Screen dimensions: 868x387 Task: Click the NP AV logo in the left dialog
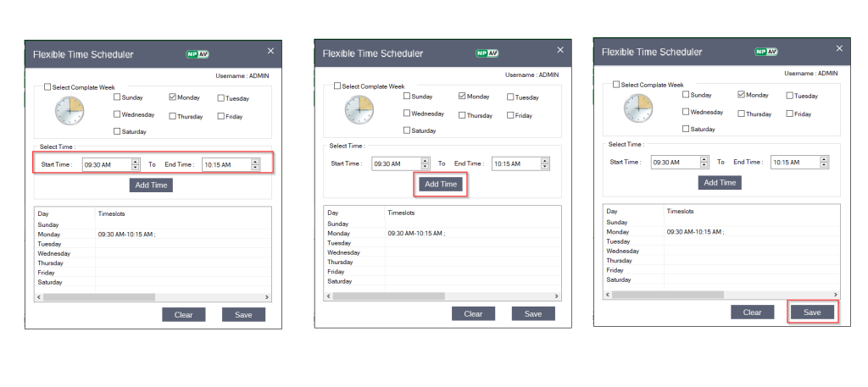pyautogui.click(x=197, y=54)
